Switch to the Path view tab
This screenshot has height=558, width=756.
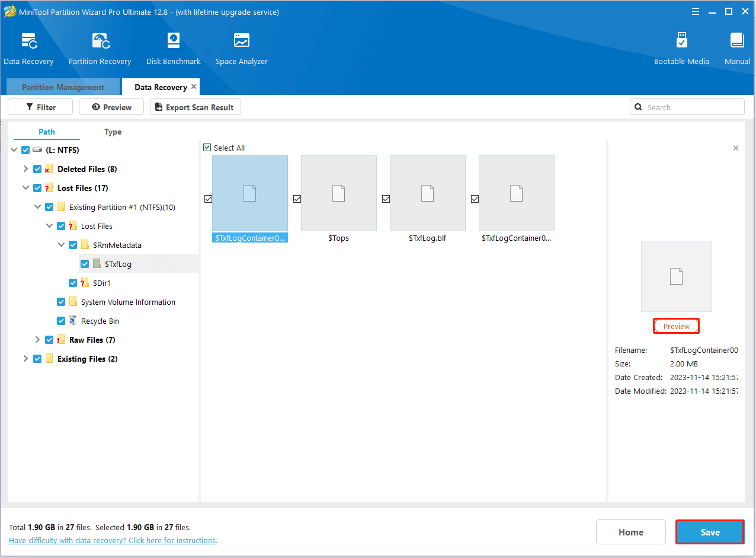pos(47,132)
